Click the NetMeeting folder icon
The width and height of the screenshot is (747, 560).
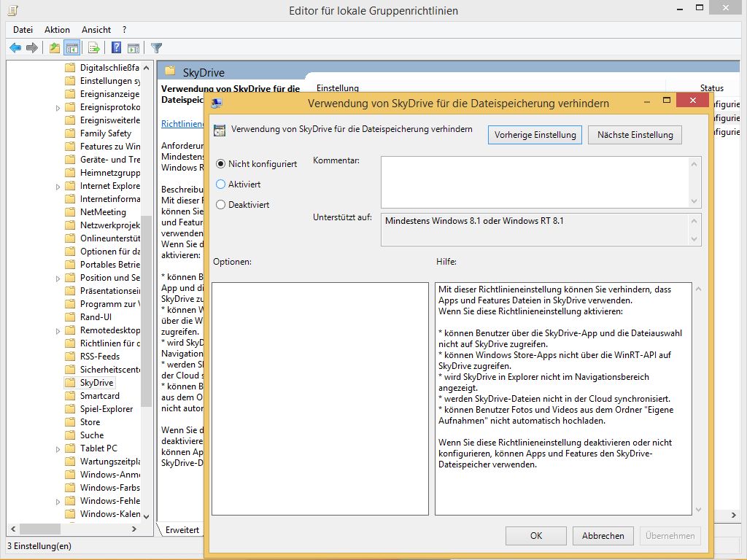tap(70, 211)
